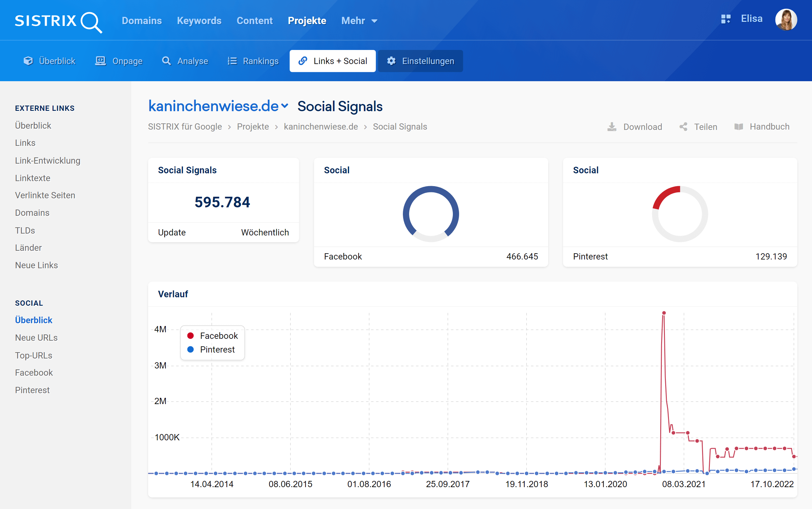Open the Keywords menu item
The image size is (812, 509).
click(x=199, y=21)
